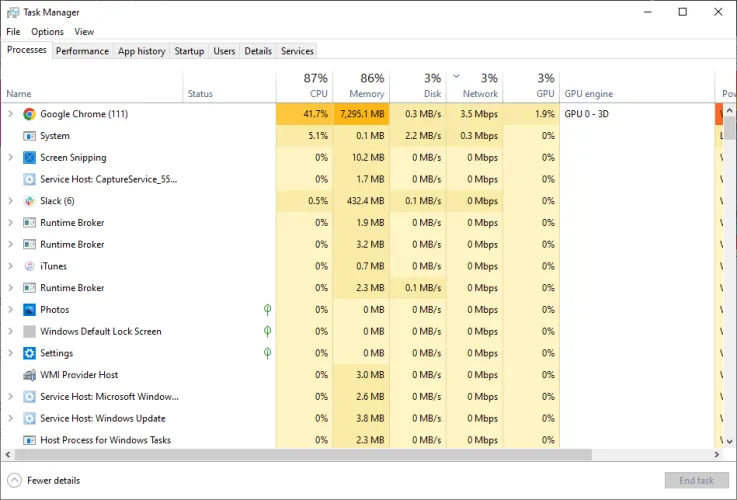Click the WMI Provider Host icon

pos(29,375)
